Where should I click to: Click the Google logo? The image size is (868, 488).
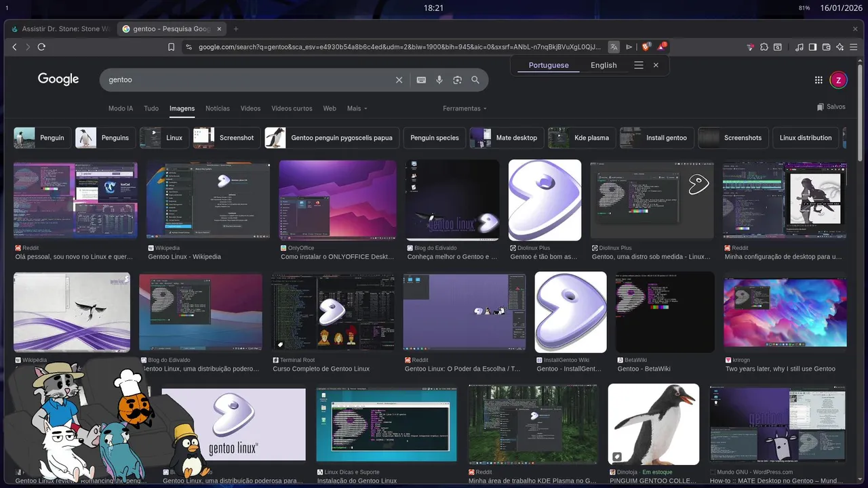[x=58, y=79]
